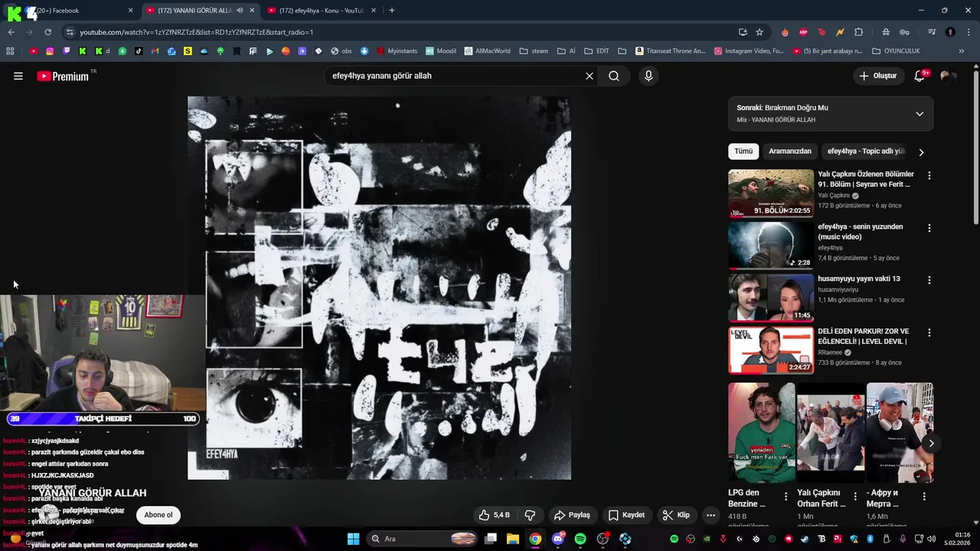Open the Chrome apps grid icon
Screen dimensions: 980x551
[x=10, y=51]
